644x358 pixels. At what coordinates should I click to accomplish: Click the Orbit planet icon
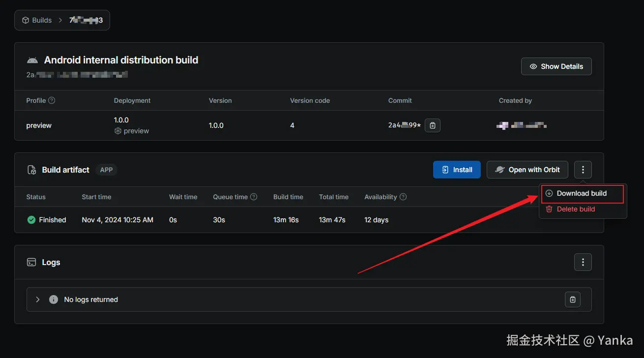point(499,170)
